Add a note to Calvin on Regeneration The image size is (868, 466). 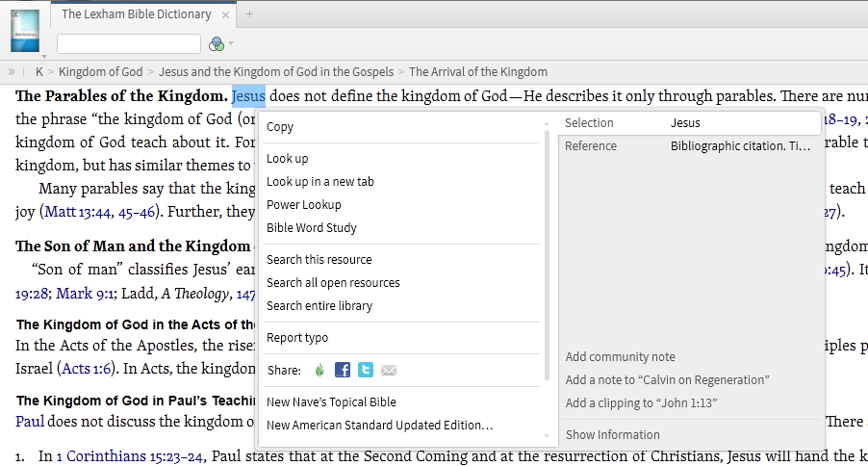[667, 380]
